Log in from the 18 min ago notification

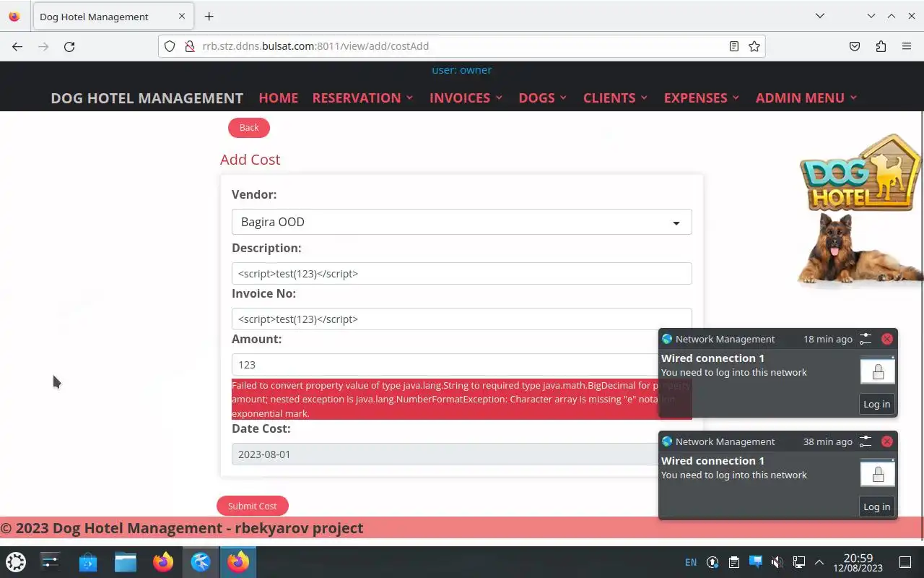click(x=877, y=404)
